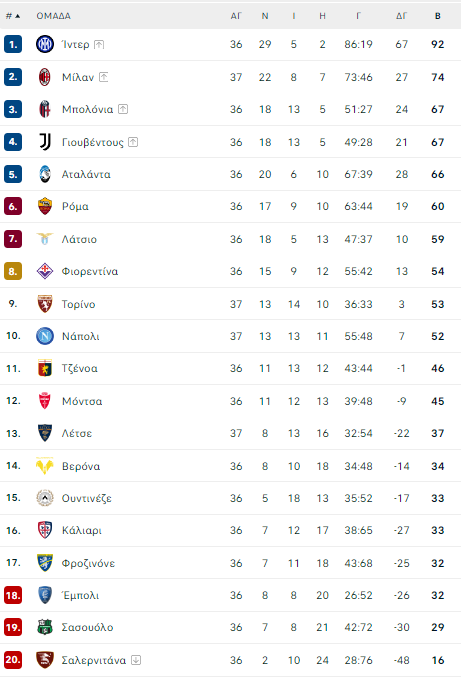
Task: Open the Λάτσιο team page
Action: [79, 239]
